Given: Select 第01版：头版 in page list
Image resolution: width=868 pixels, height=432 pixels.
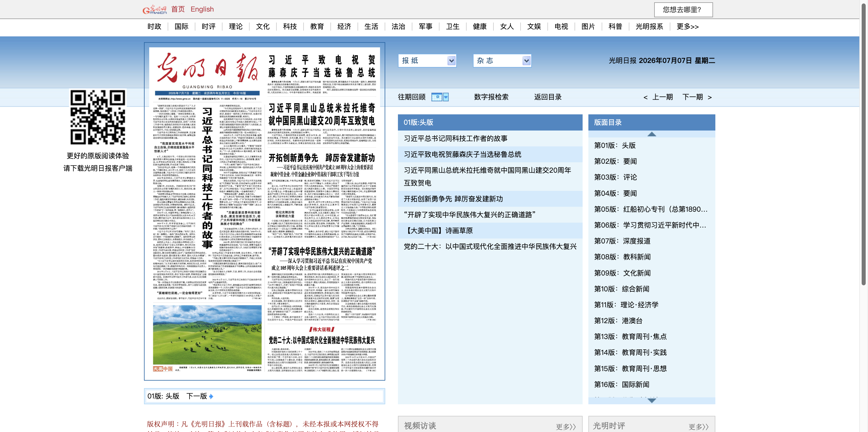Looking at the screenshot, I should pyautogui.click(x=615, y=145).
